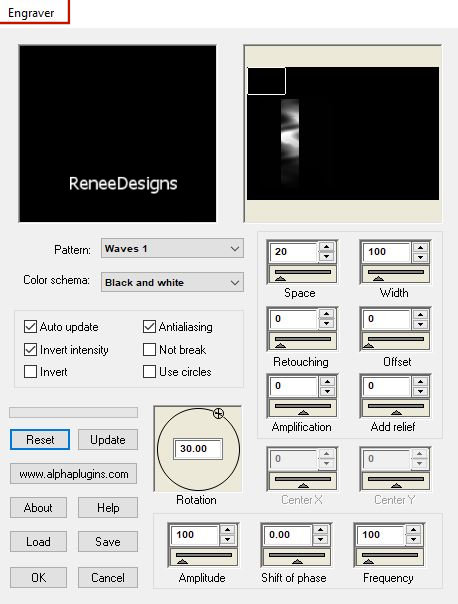This screenshot has width=458, height=604.
Task: Toggle Invert intensity checkbox
Action: 30,349
